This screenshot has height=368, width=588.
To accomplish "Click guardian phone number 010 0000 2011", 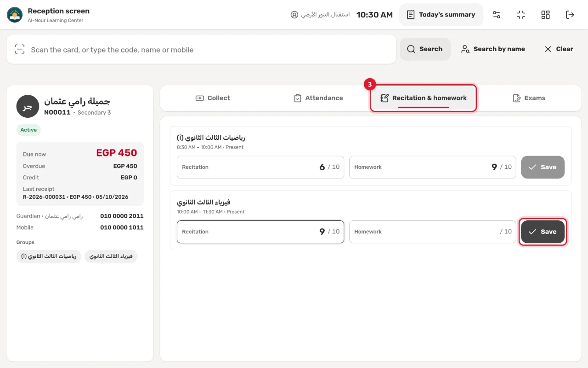I will 122,216.
